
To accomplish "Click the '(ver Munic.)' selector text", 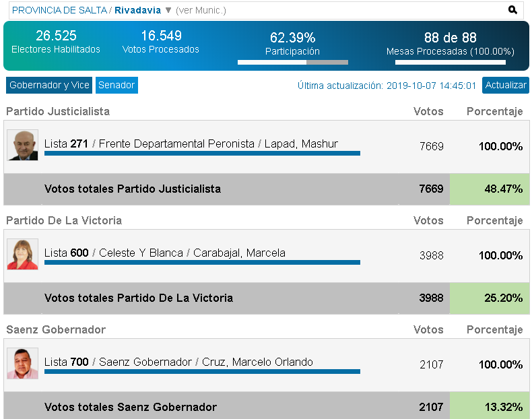I will [x=201, y=10].
